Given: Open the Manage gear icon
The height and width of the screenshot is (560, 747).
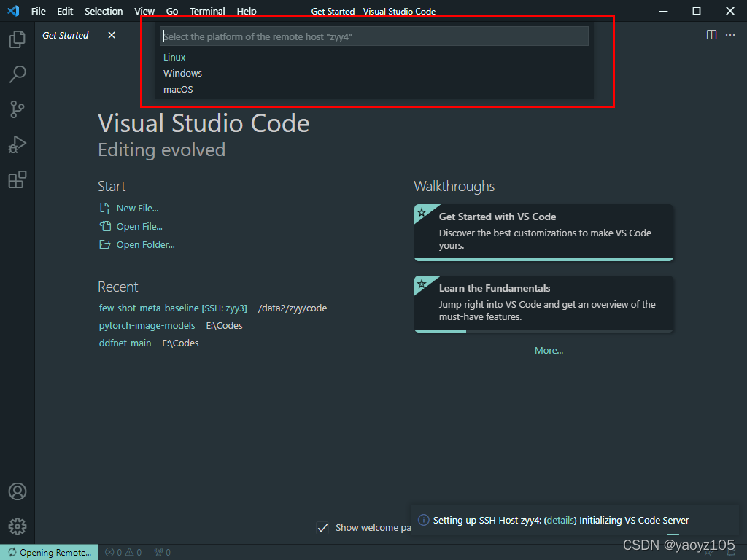Looking at the screenshot, I should coord(18,526).
